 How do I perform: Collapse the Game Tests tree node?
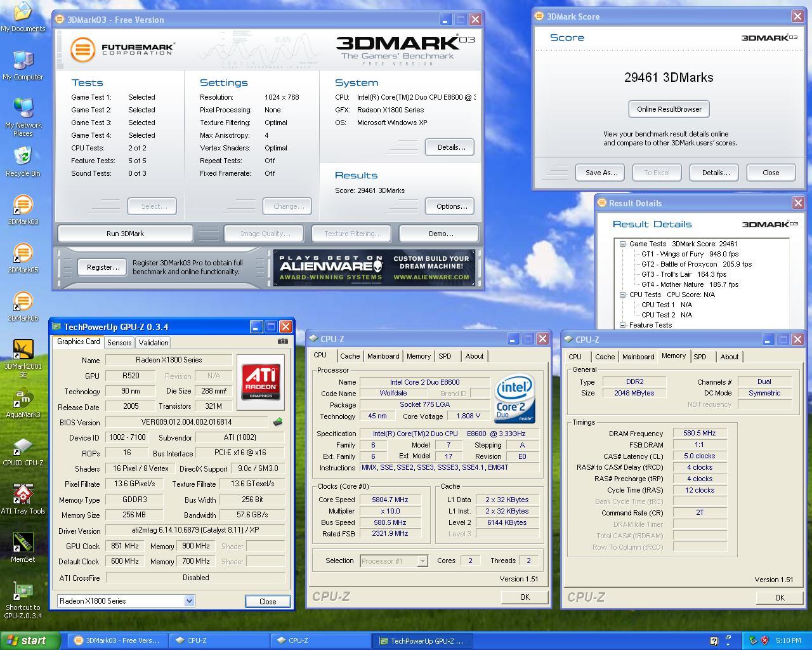coord(623,244)
